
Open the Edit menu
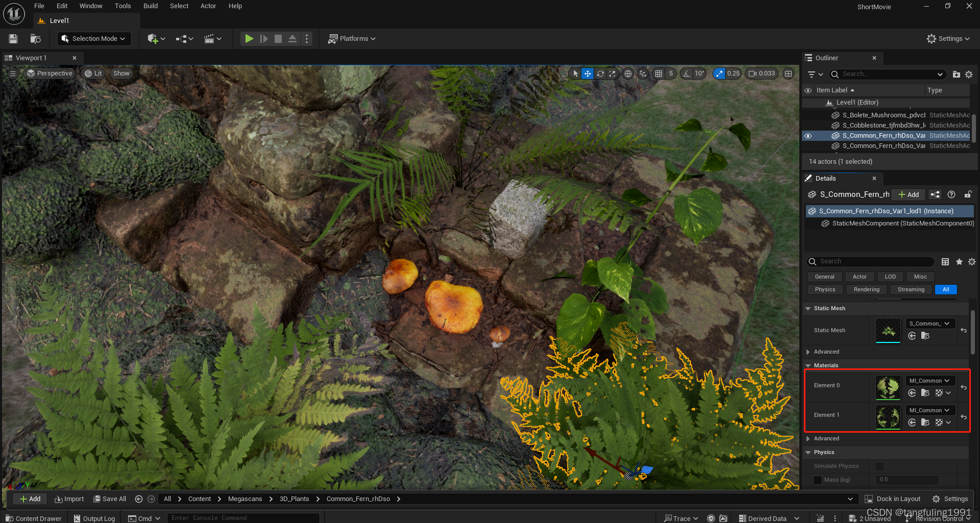click(x=62, y=6)
